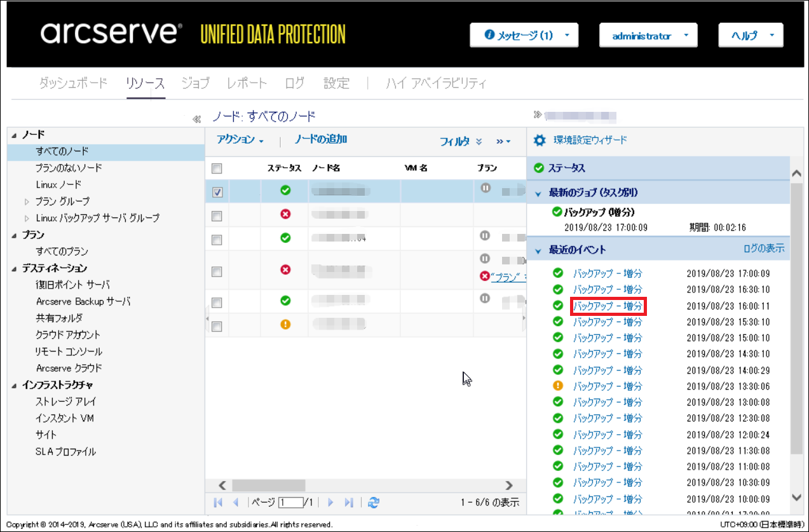Click the refresh icon in pagination bar
Image resolution: width=809 pixels, height=532 pixels.
374,502
